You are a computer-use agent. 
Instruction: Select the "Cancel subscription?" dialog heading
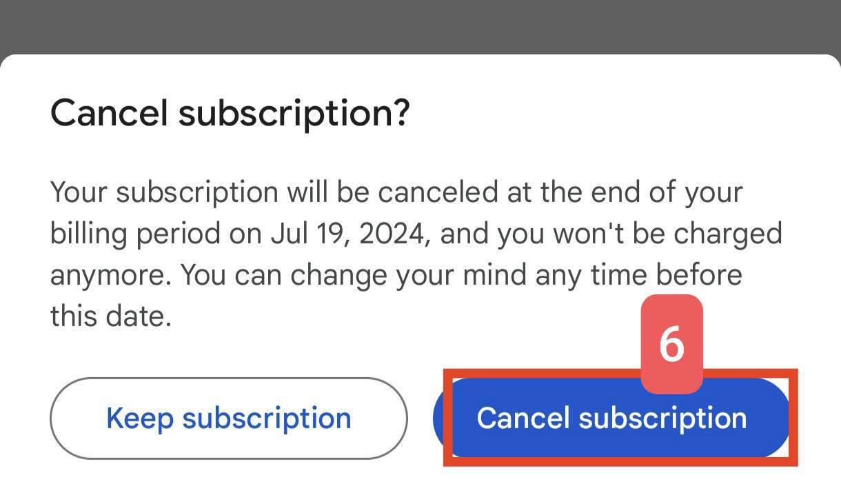click(x=230, y=112)
